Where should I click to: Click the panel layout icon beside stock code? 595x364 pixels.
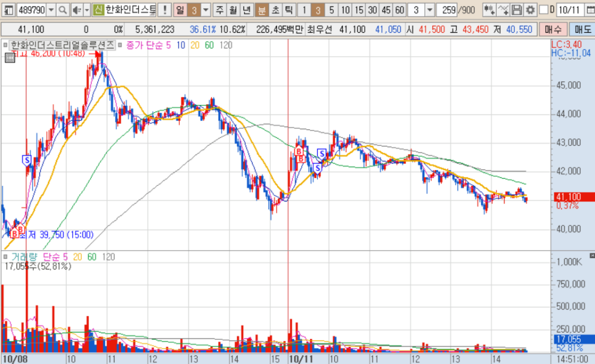8,10
